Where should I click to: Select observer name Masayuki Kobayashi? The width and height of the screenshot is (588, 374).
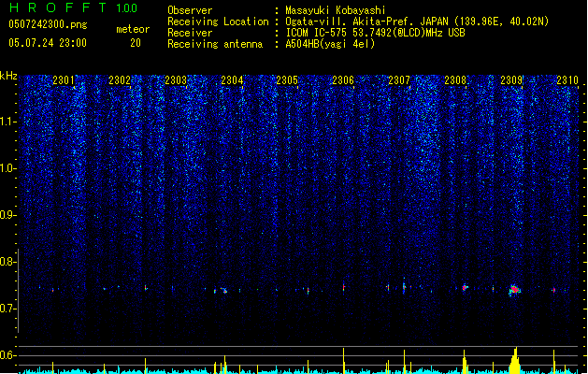[336, 10]
